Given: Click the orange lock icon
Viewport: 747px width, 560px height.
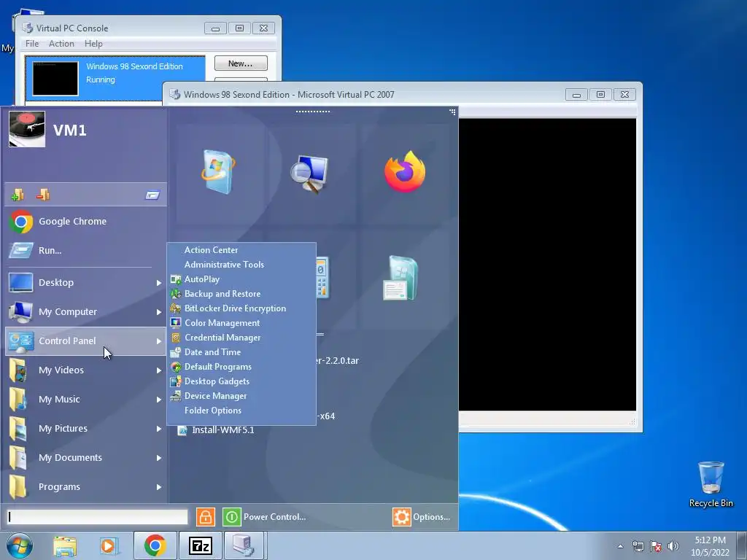Looking at the screenshot, I should [x=205, y=517].
